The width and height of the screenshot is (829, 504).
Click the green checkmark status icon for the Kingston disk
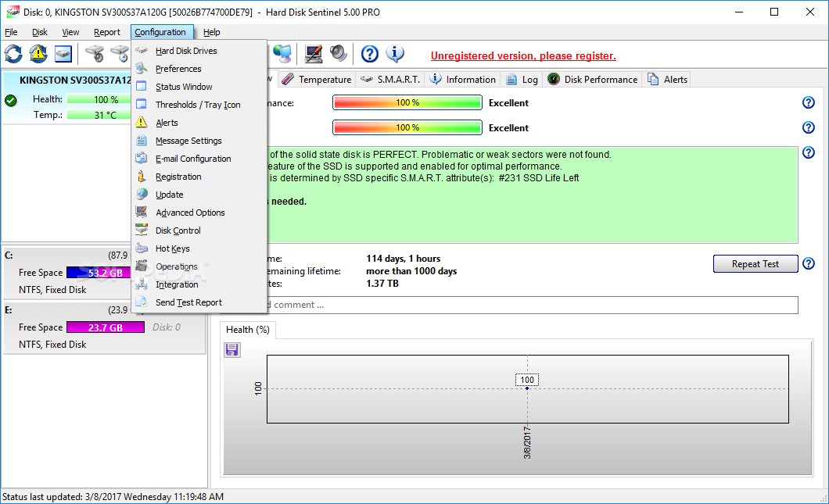click(x=11, y=100)
